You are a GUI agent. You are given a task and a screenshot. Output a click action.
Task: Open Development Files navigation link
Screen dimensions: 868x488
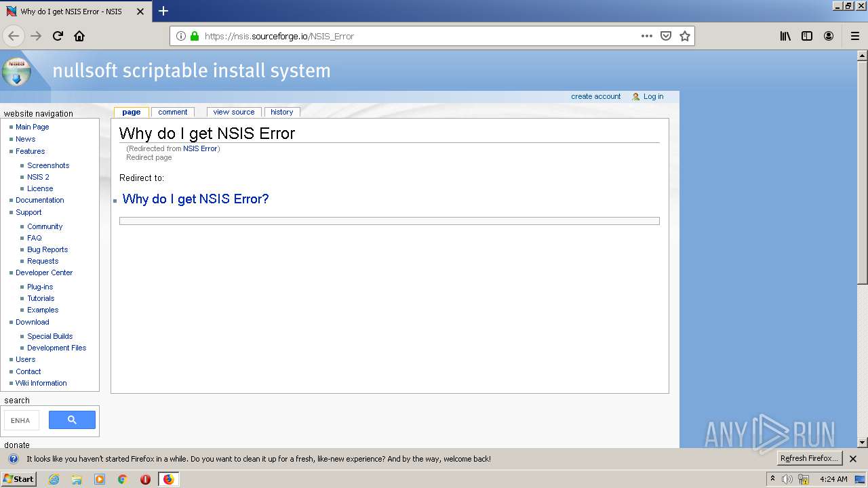[x=56, y=348]
